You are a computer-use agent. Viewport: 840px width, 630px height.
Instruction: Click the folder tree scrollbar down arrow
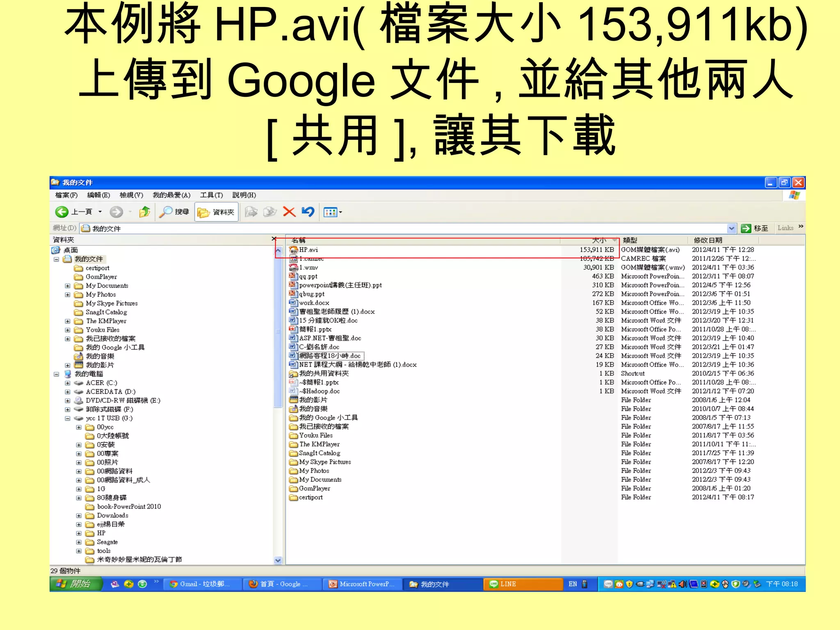click(278, 560)
